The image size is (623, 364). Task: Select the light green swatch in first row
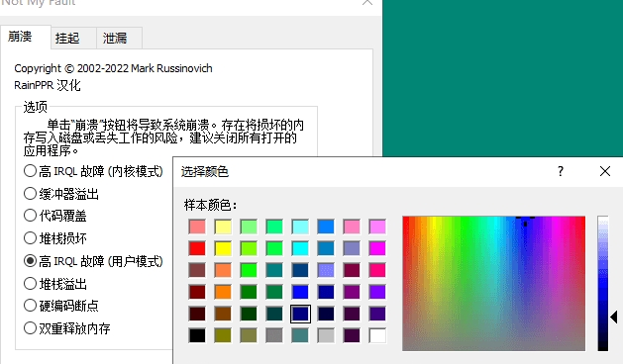(x=249, y=227)
